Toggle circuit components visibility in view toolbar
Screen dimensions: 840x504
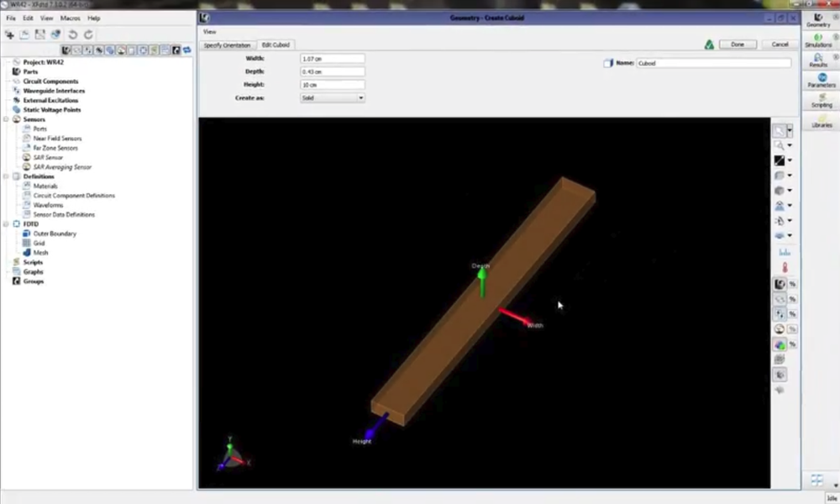[780, 299]
